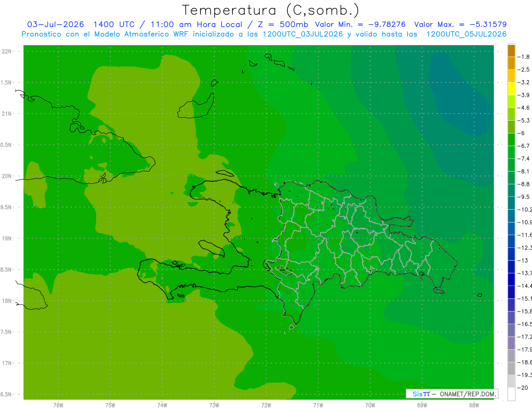Click the 'Valor Min. = -9.78276' text
Viewport: 532px width, 411px height.
click(360, 24)
